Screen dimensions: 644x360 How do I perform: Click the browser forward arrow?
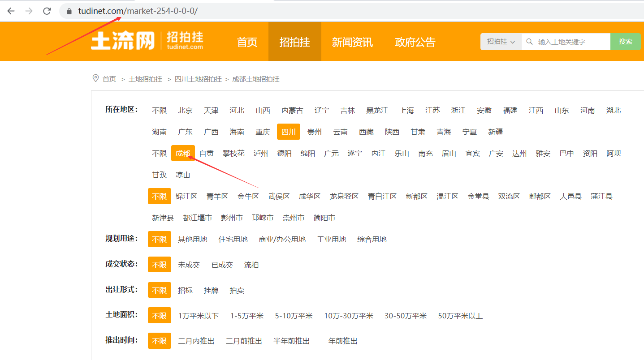(28, 11)
